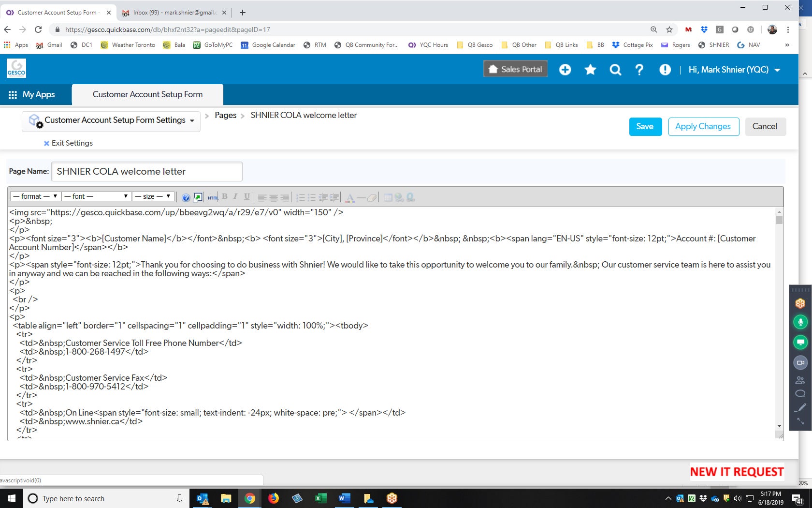
Task: Open QB Links bookmark folder
Action: click(561, 45)
